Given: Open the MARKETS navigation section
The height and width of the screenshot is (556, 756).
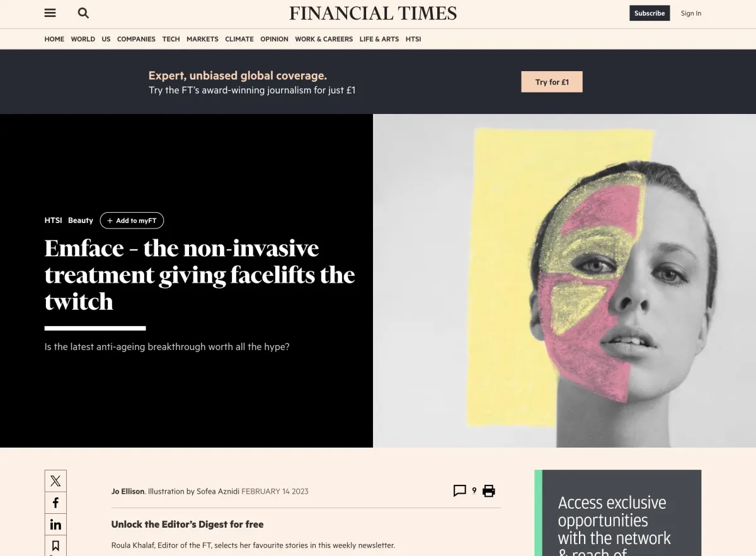Looking at the screenshot, I should pyautogui.click(x=202, y=39).
